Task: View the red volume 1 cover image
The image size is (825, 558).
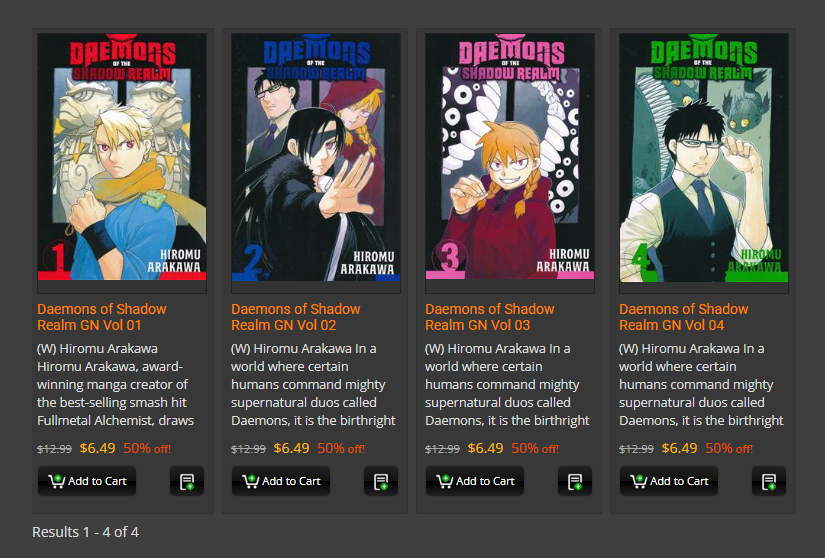Action: (x=122, y=157)
